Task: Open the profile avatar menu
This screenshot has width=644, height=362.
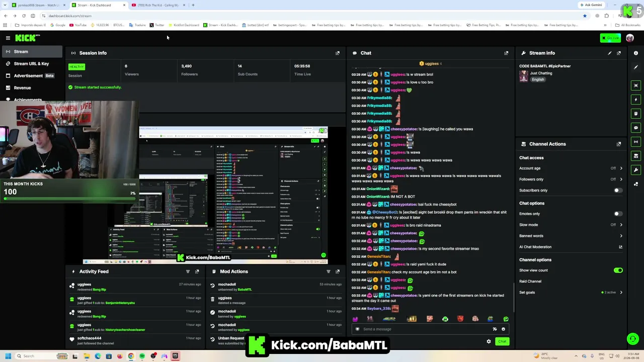Action: (x=630, y=38)
